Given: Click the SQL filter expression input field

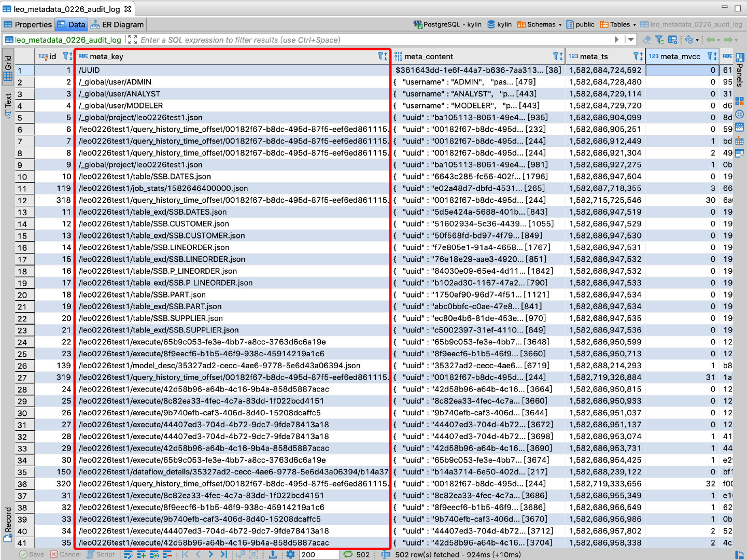Looking at the screenshot, I should coord(363,40).
